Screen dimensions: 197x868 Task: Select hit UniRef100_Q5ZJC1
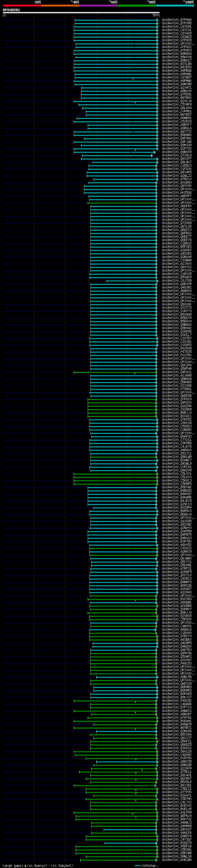click(177, 454)
